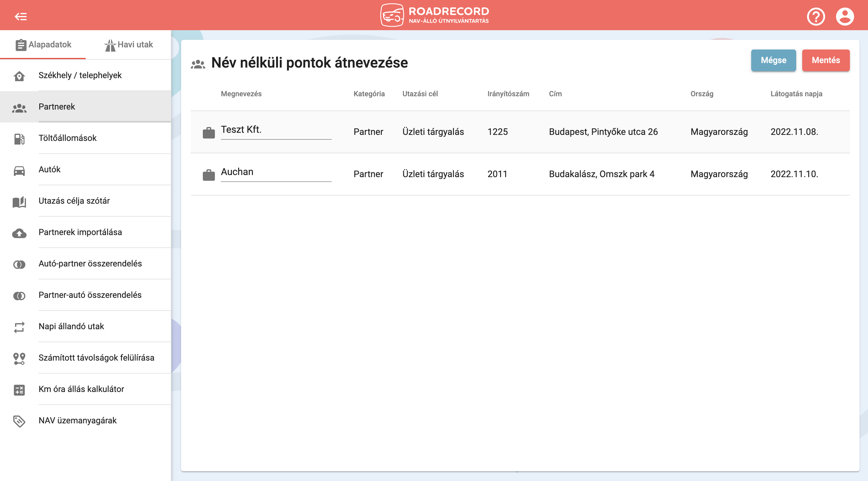The image size is (868, 481).
Task: Click the Számított távolságok felülírása pins icon
Action: click(x=19, y=358)
